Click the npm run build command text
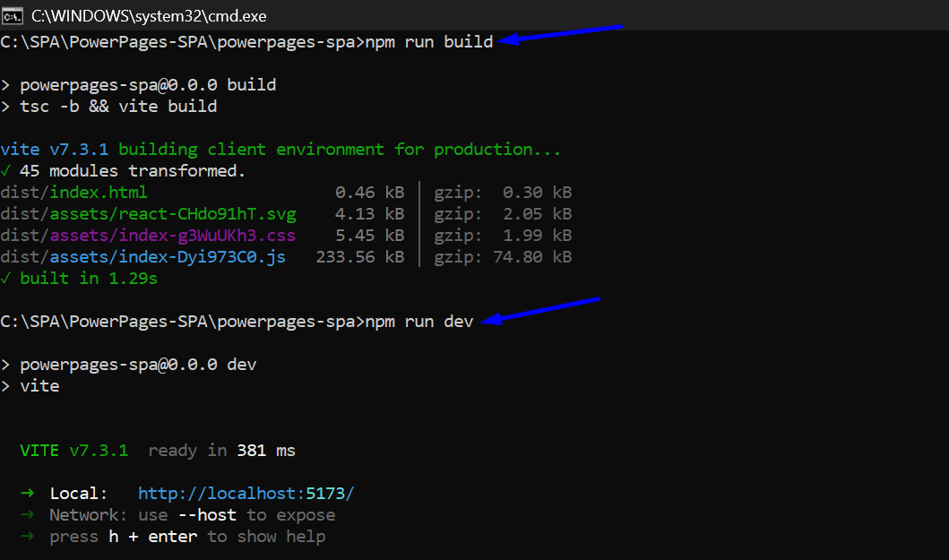This screenshot has height=560, width=949. point(429,42)
